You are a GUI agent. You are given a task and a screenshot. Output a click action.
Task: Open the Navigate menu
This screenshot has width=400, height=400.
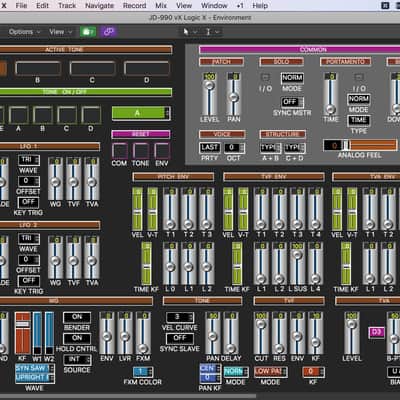[99, 5]
